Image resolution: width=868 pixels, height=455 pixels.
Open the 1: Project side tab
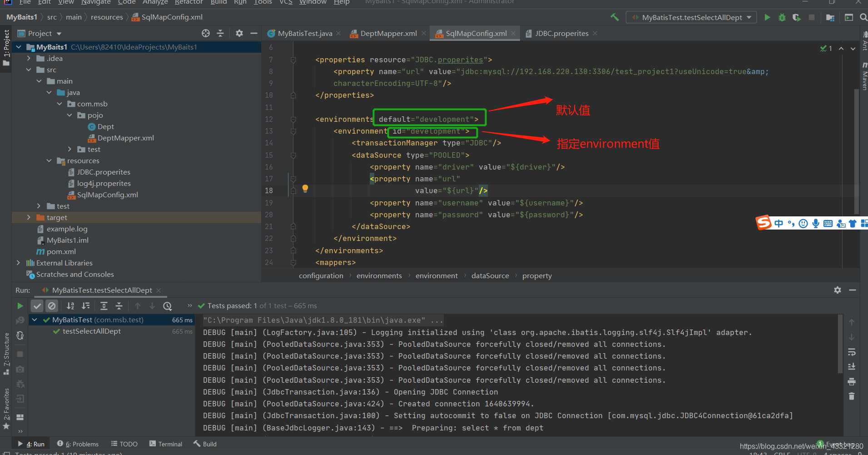click(x=6, y=48)
